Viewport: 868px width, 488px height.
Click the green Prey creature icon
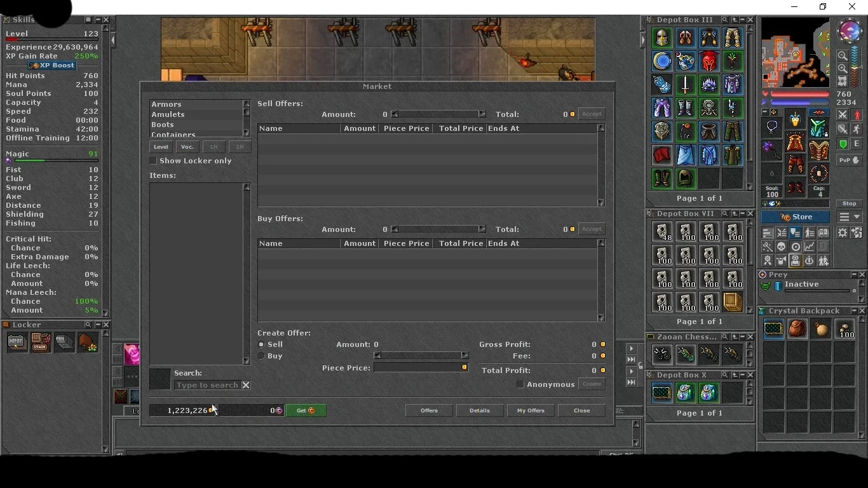click(x=766, y=285)
